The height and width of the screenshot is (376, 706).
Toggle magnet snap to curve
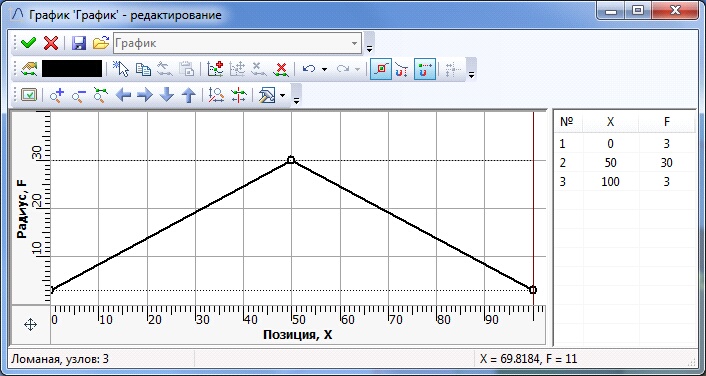(402, 69)
